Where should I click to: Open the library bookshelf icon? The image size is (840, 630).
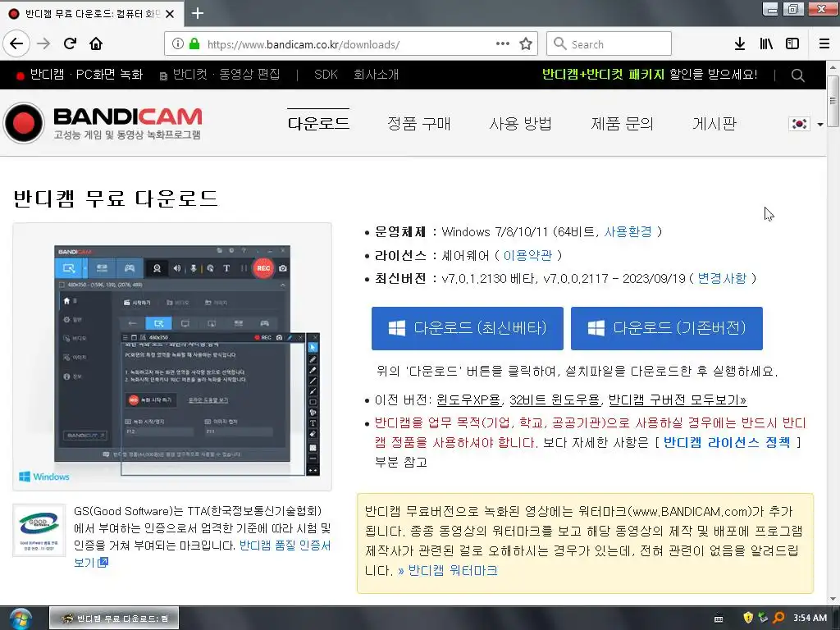pos(766,44)
